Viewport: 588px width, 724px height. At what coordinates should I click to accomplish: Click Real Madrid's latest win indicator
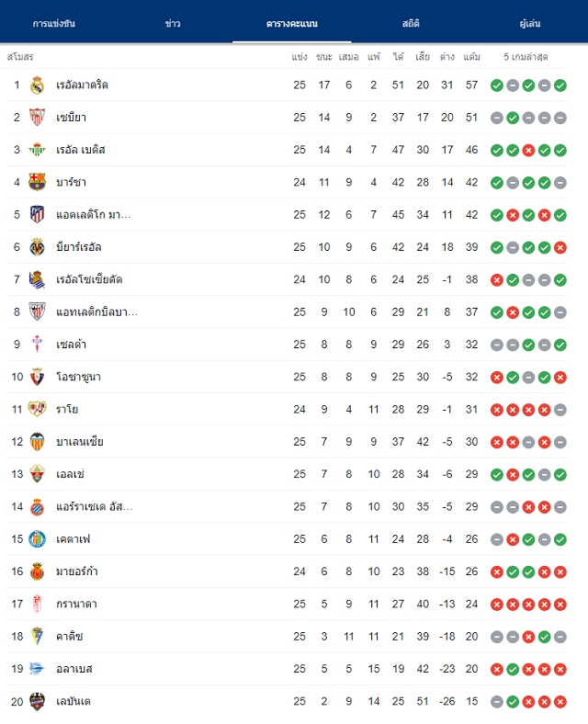560,85
